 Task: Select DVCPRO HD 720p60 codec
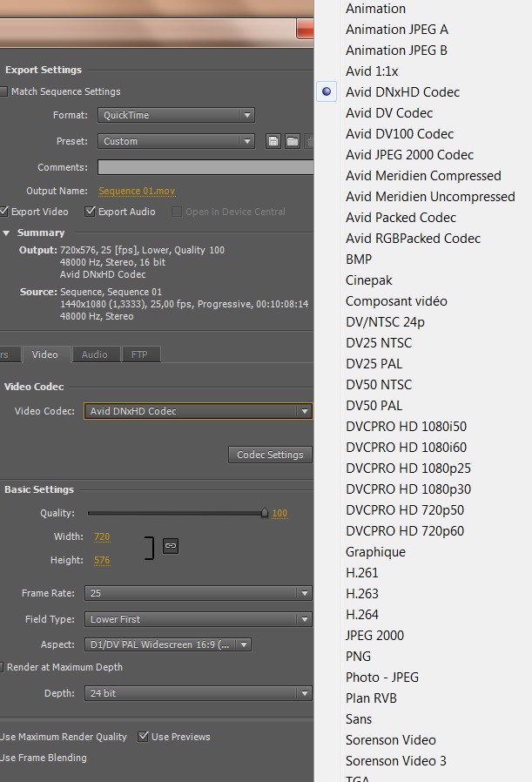coord(405,532)
